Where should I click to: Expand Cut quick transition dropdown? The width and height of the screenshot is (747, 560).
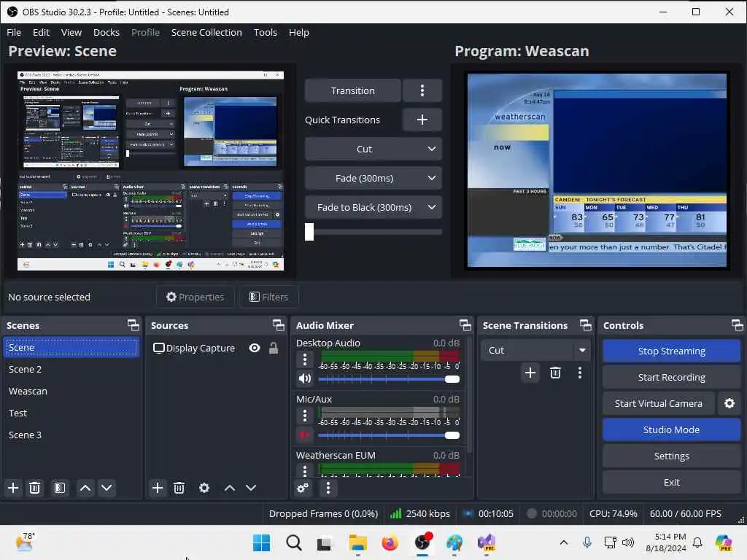pyautogui.click(x=432, y=149)
